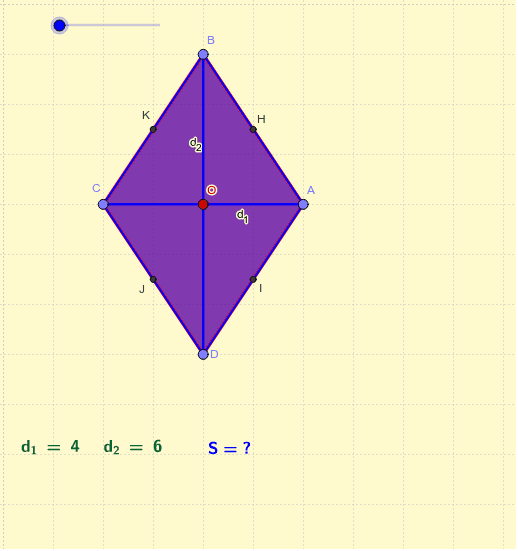The image size is (518, 551).
Task: Select vertex point B at the top
Action: [x=204, y=54]
